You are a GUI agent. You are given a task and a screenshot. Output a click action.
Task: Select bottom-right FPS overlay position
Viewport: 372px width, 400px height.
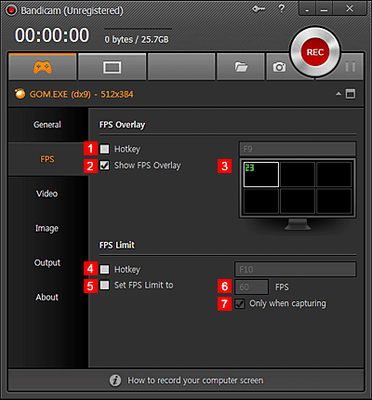[334, 201]
